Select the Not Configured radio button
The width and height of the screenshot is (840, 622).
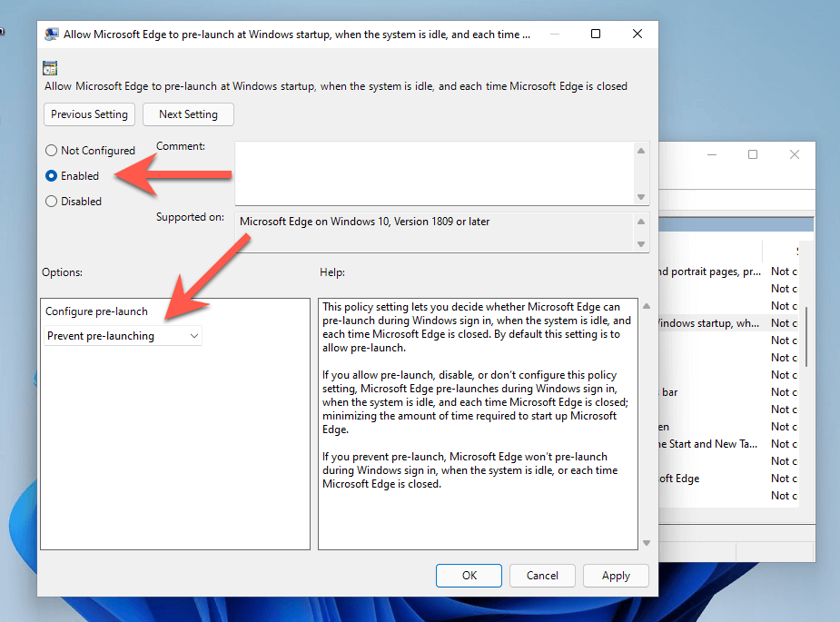tap(52, 151)
